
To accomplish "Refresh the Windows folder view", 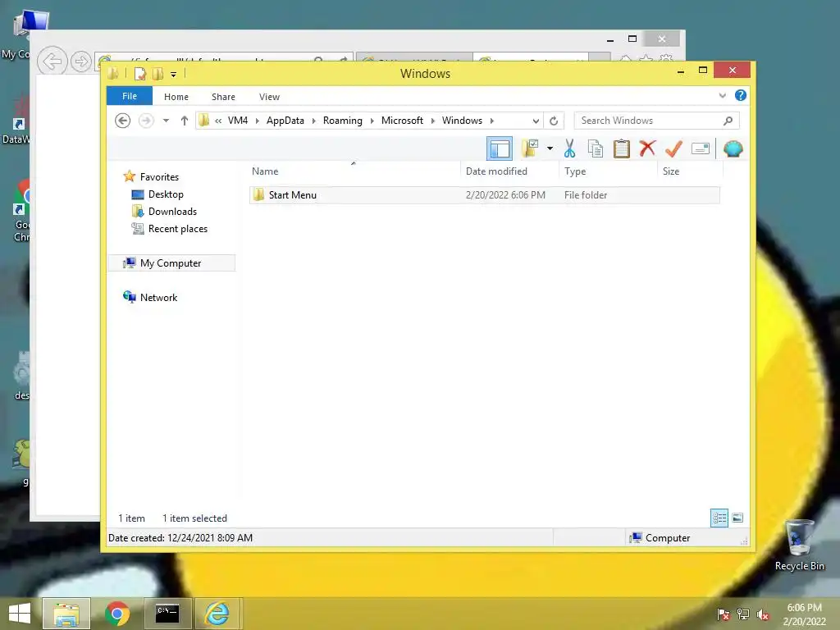I will pos(554,121).
